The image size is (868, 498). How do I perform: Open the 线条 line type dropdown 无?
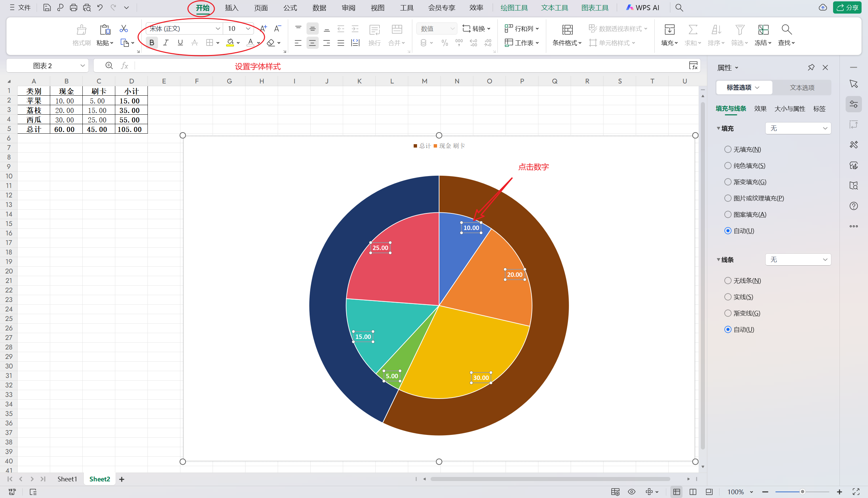coord(798,260)
